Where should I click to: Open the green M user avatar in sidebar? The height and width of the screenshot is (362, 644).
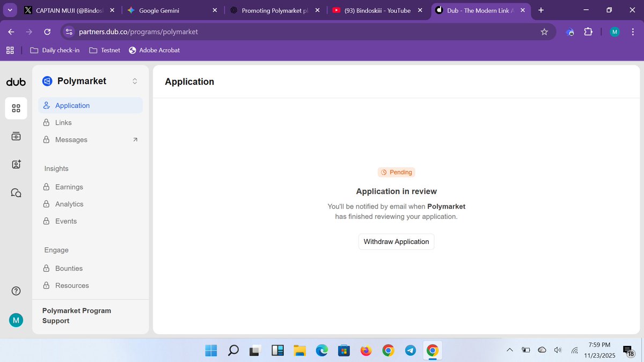pyautogui.click(x=16, y=320)
